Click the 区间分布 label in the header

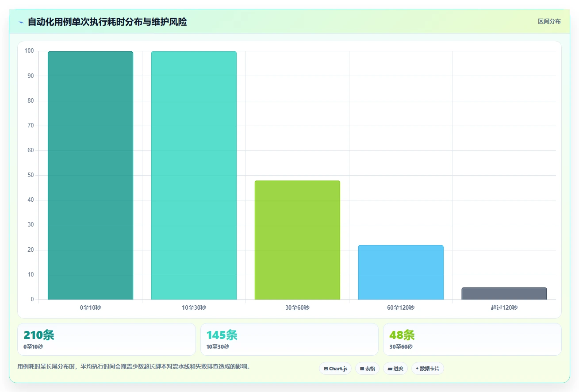[549, 22]
